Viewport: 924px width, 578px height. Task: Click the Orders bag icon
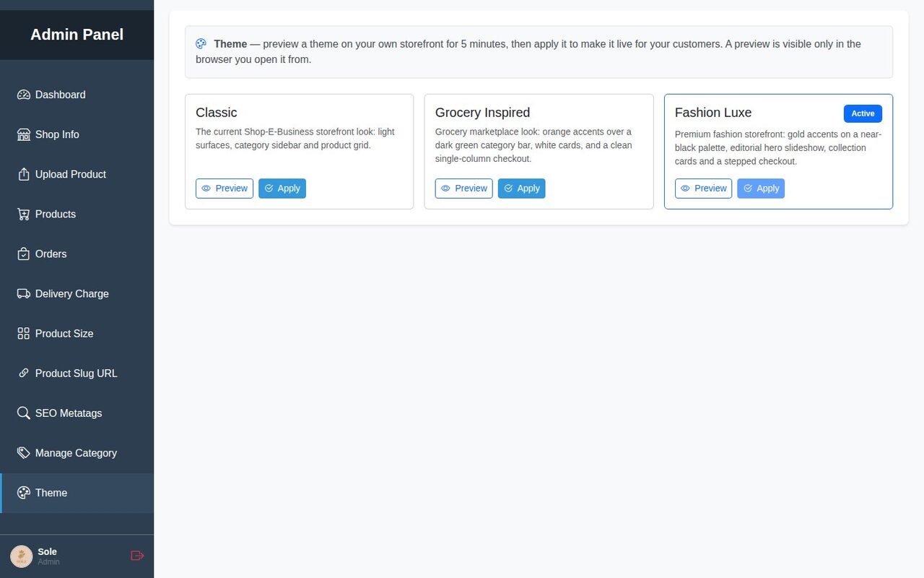coord(23,254)
